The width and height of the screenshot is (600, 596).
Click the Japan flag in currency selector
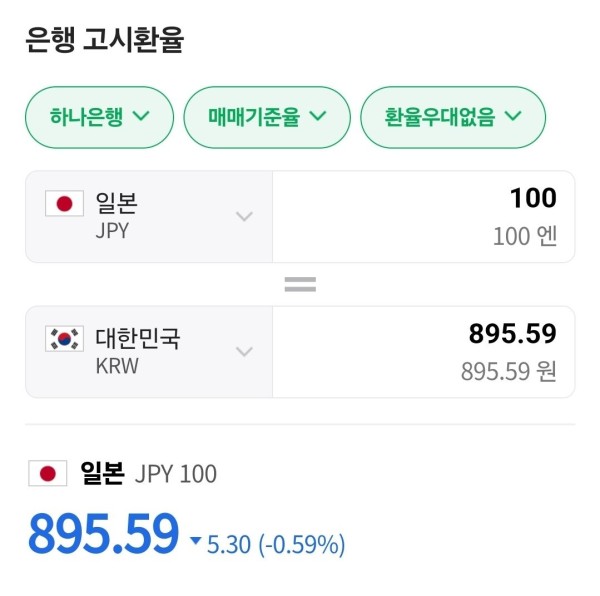pyautogui.click(x=64, y=203)
